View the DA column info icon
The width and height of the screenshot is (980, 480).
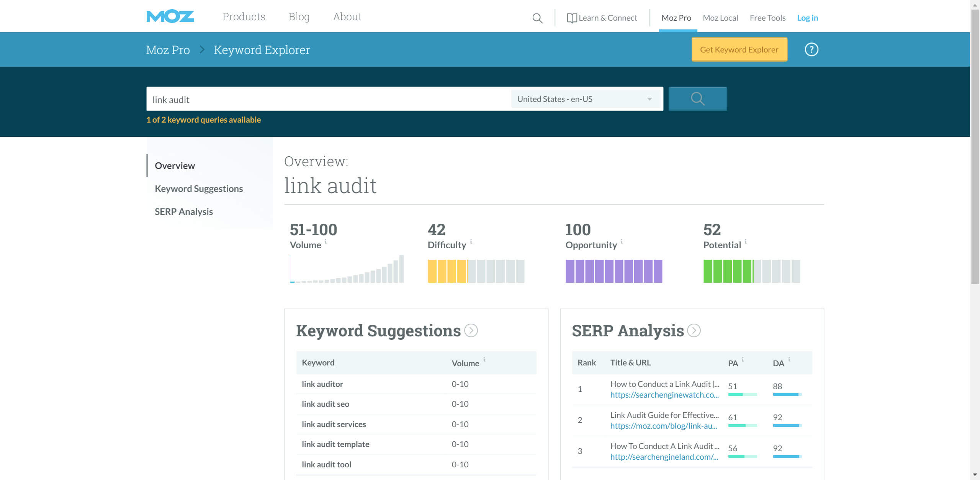(789, 359)
